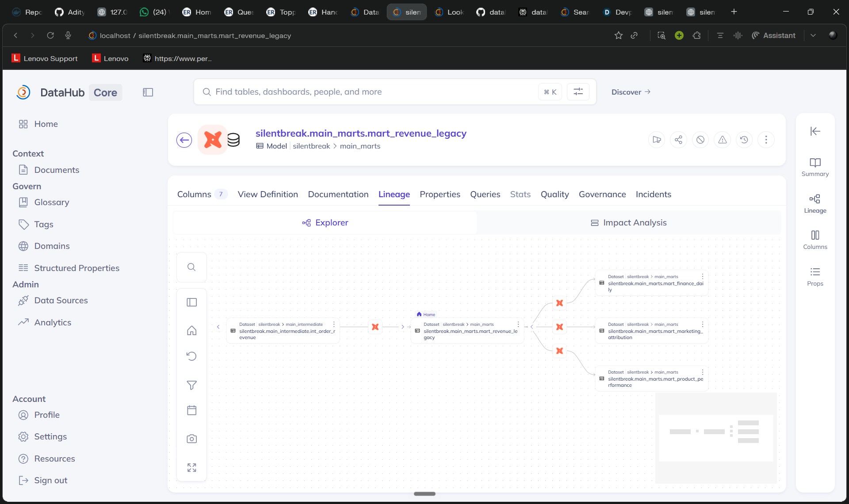Open the Props side panel icon
849x504 pixels.
pos(815,277)
